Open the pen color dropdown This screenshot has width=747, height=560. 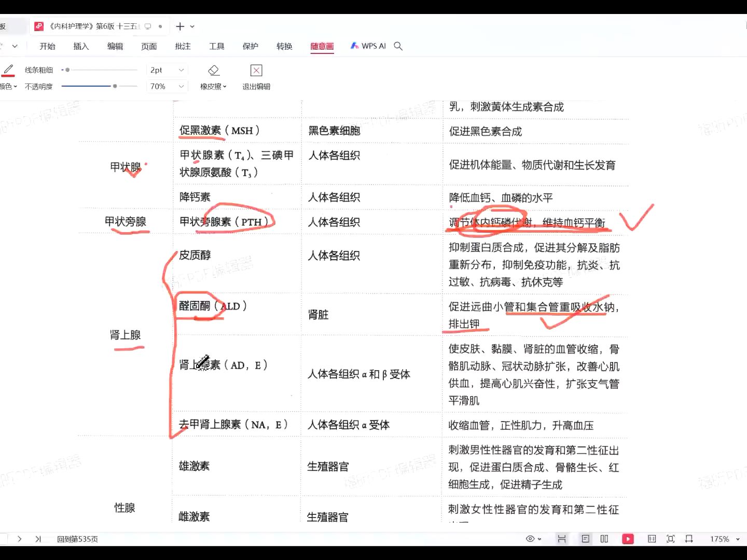8,87
